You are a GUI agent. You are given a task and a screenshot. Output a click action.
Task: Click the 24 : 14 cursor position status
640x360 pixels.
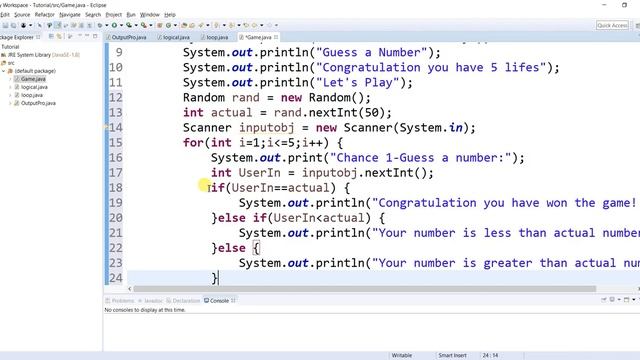pos(490,356)
